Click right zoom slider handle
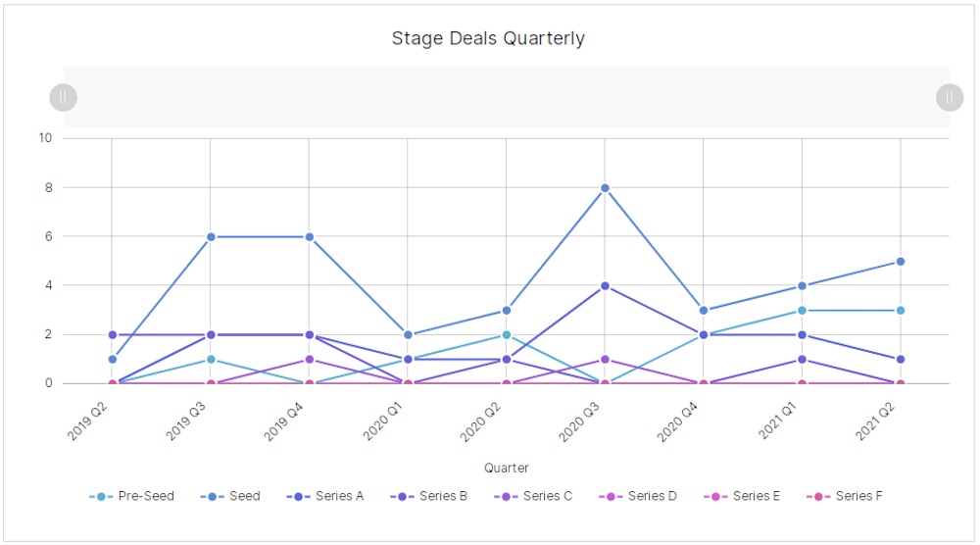 point(950,97)
